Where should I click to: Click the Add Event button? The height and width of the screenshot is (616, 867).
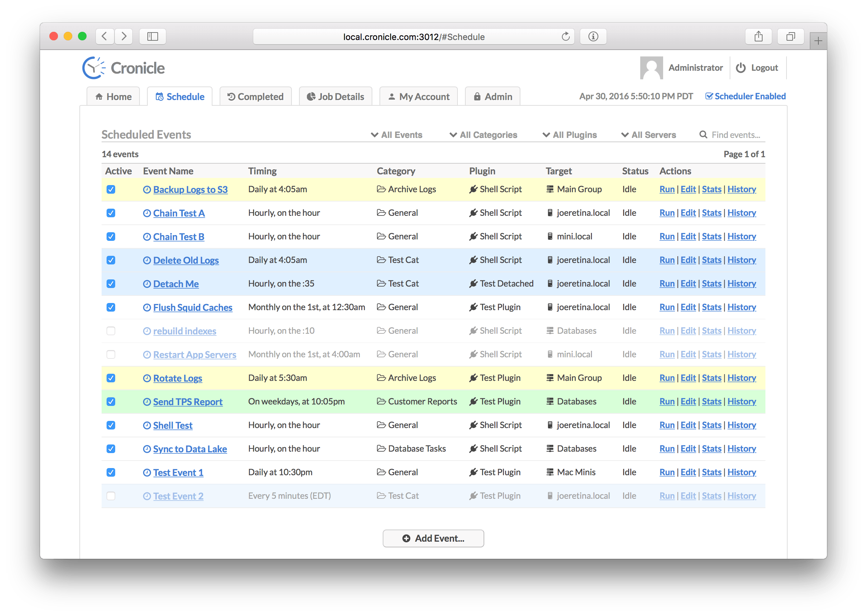pyautogui.click(x=433, y=538)
